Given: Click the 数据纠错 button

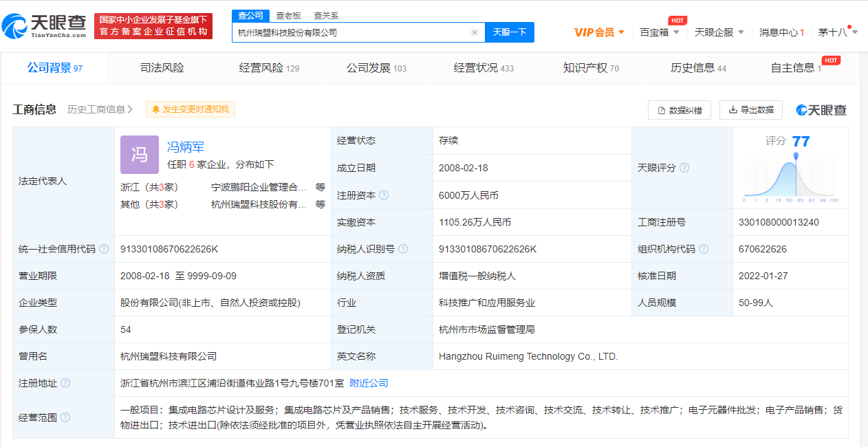Looking at the screenshot, I should 680,110.
